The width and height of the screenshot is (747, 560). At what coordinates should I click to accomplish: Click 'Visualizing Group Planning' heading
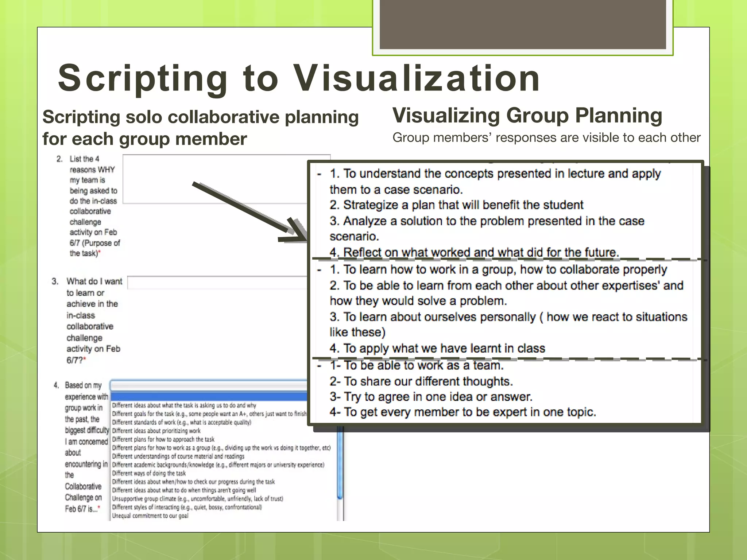coord(527,115)
